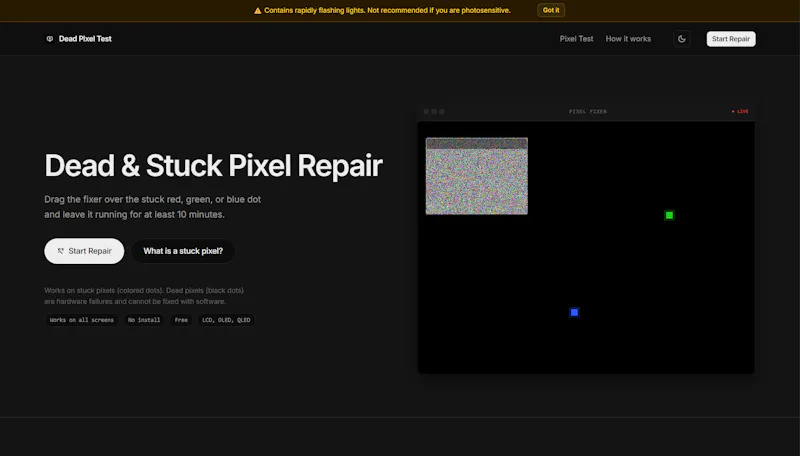Click the Dead & Stuck Pixel Repair heading

coord(213,166)
